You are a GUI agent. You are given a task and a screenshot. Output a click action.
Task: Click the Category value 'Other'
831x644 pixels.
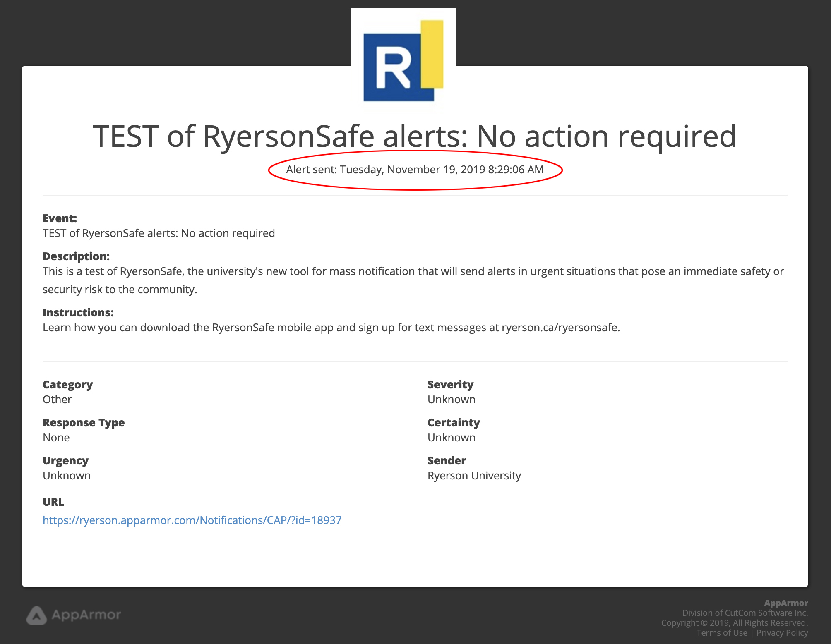click(57, 399)
